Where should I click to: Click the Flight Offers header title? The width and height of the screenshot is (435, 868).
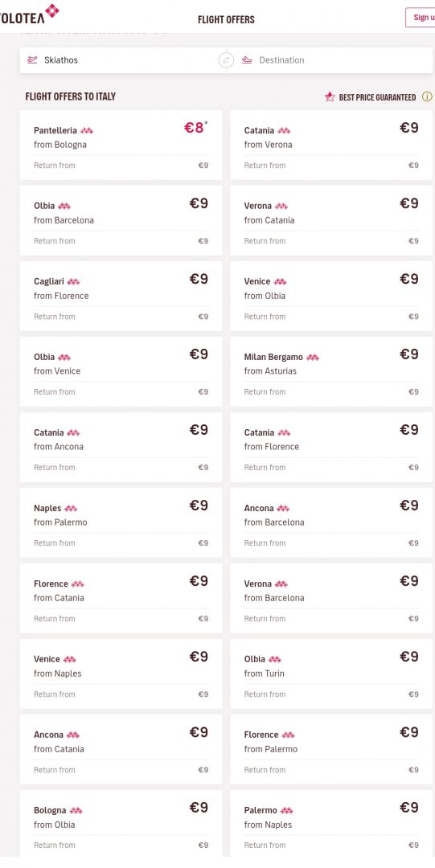pos(226,20)
